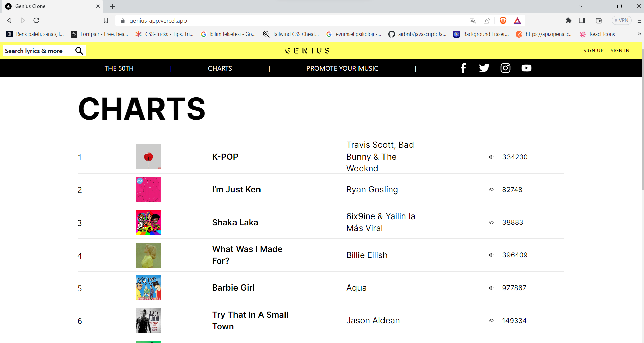Toggle the browser sidebar panel

tap(582, 20)
